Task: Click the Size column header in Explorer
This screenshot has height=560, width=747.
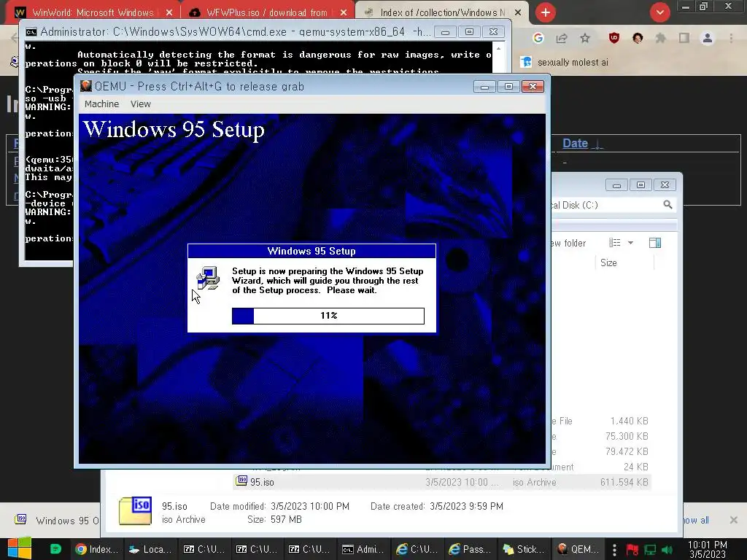Action: pyautogui.click(x=608, y=262)
